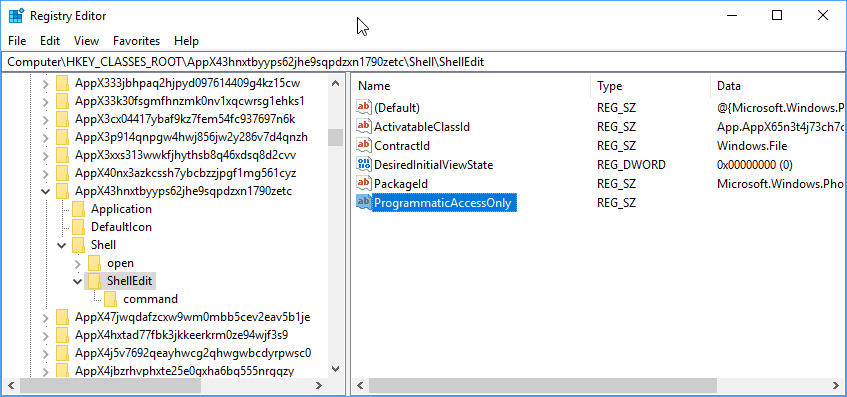Viewport: 847px width, 397px height.
Task: Click folder icon of AppX43hnxtbyyps62jhe9sqpdzxn1790zetc
Action: (x=63, y=191)
